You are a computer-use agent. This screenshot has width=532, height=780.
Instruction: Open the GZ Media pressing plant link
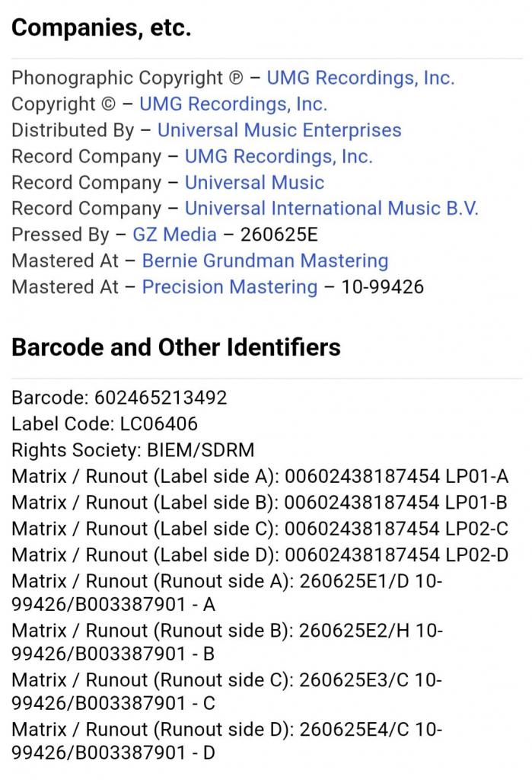tap(174, 235)
